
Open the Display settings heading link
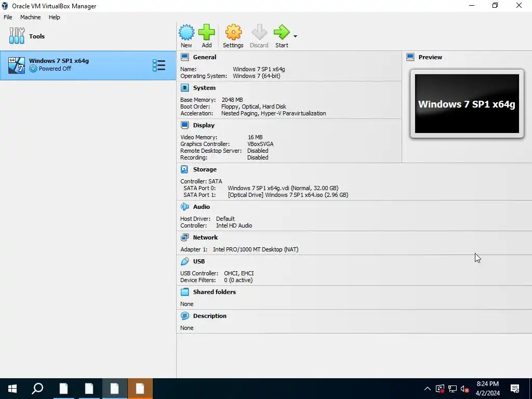point(204,125)
